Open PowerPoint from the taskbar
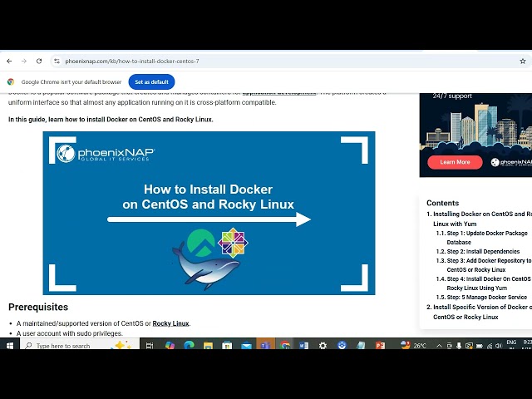This screenshot has height=399, width=532. click(x=380, y=345)
